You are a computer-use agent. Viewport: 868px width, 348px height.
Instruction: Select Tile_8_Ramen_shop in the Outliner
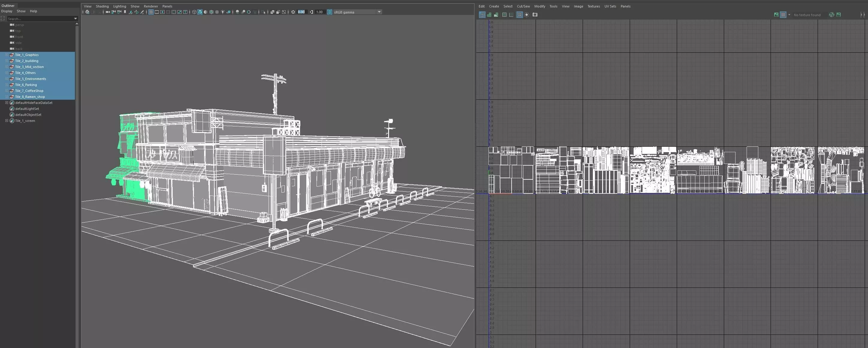tap(30, 97)
